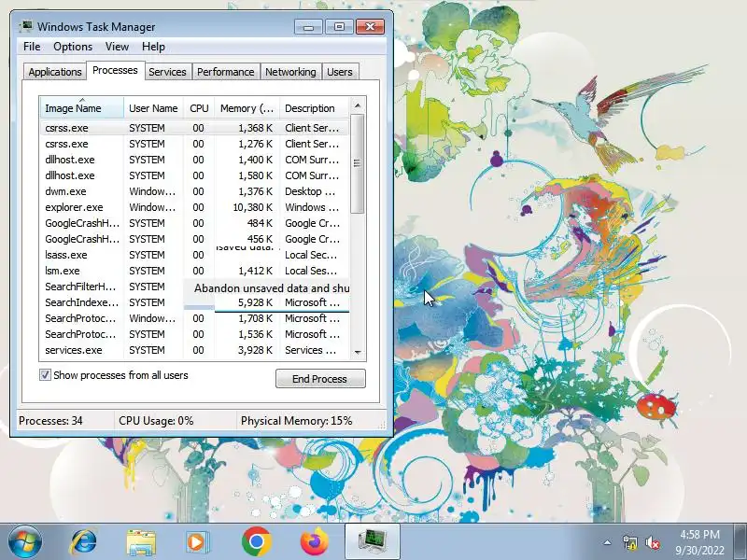747x560 pixels.
Task: Show hidden tray icons arrow
Action: (x=607, y=542)
